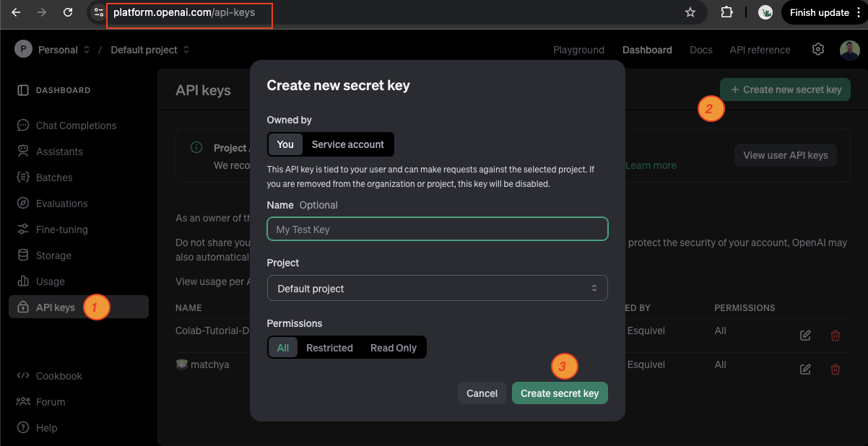The height and width of the screenshot is (446, 868).
Task: Open the Project selection dropdown
Action: click(x=437, y=288)
